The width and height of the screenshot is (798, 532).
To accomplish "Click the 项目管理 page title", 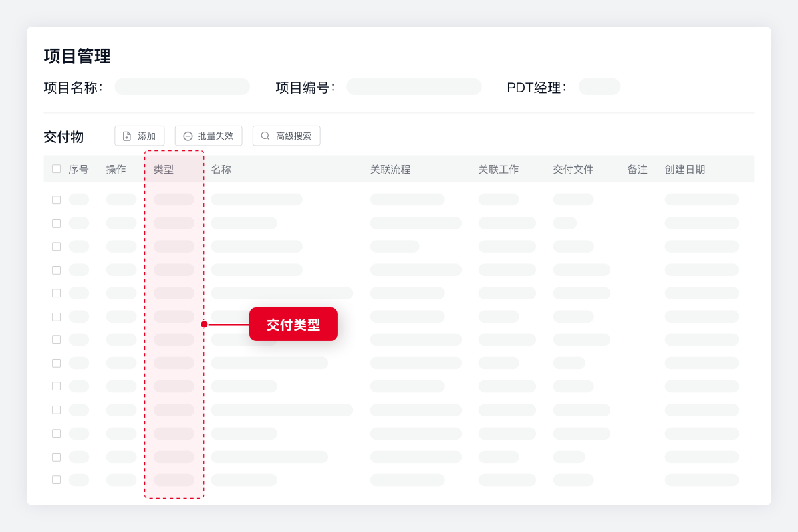I will tap(77, 56).
